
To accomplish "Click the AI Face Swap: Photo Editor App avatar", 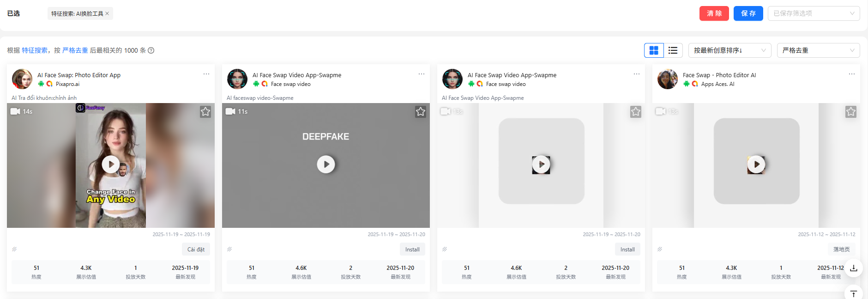I will 22,79.
